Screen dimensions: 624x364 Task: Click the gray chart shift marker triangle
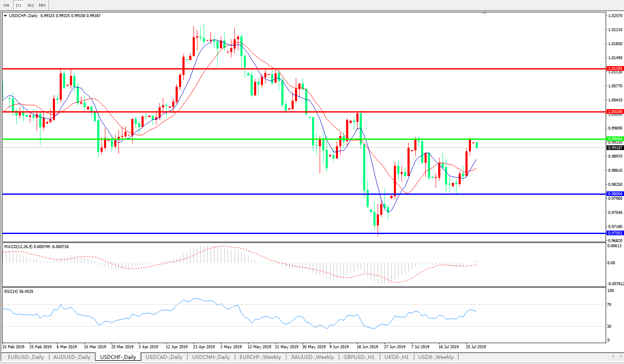[x=484, y=14]
